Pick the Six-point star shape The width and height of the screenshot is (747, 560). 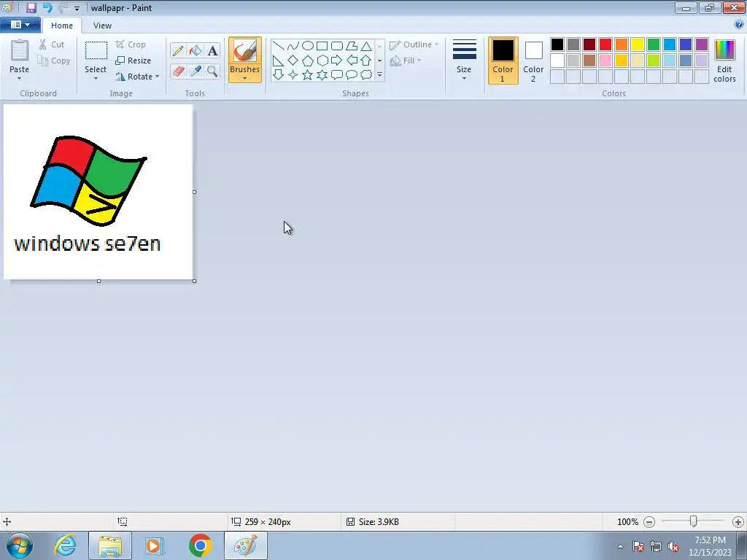click(x=322, y=75)
